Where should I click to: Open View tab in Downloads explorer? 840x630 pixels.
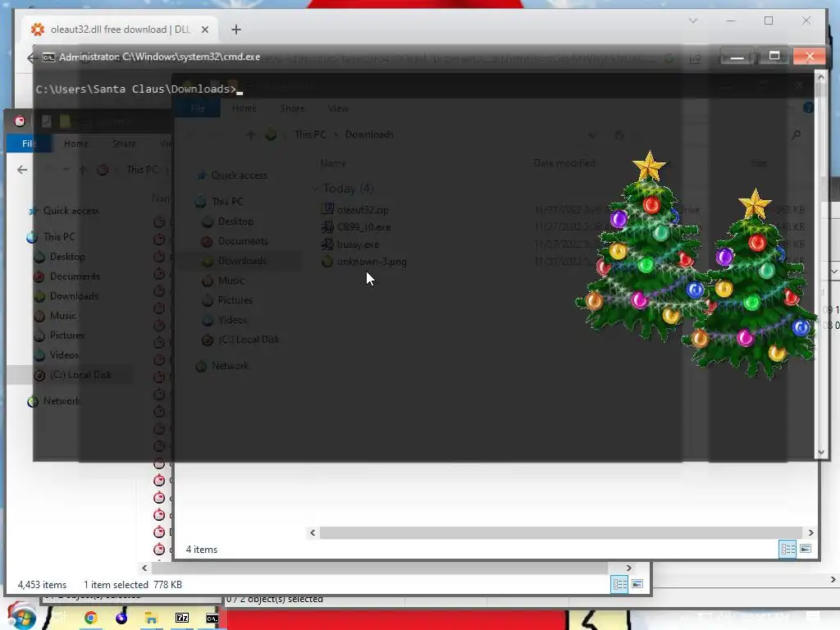coord(338,108)
